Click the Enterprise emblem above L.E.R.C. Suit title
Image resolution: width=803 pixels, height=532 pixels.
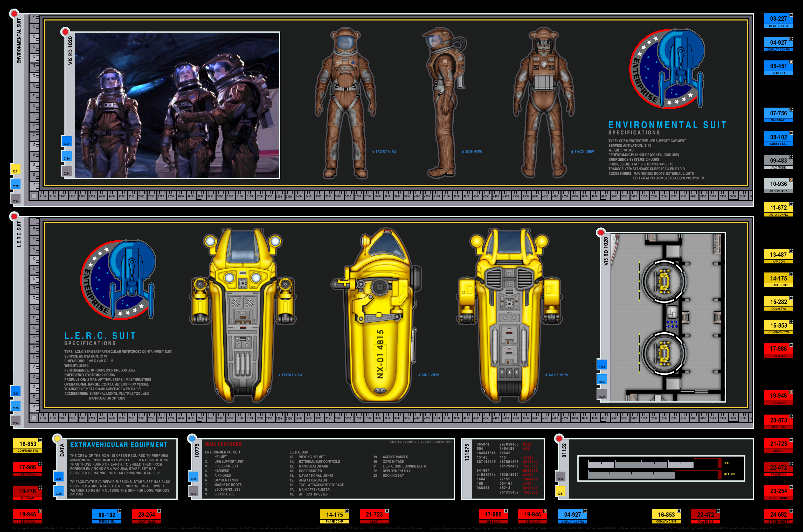point(118,279)
